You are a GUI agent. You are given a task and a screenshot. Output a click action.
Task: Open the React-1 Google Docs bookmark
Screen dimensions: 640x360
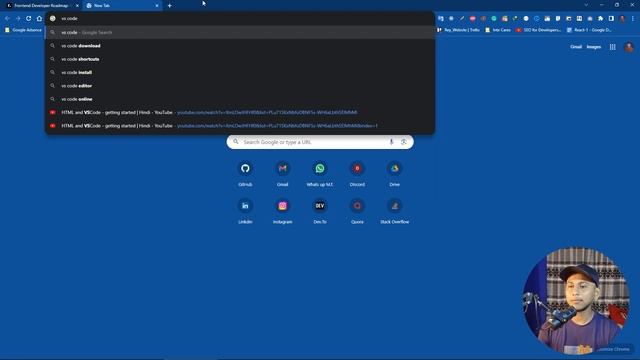[589, 30]
